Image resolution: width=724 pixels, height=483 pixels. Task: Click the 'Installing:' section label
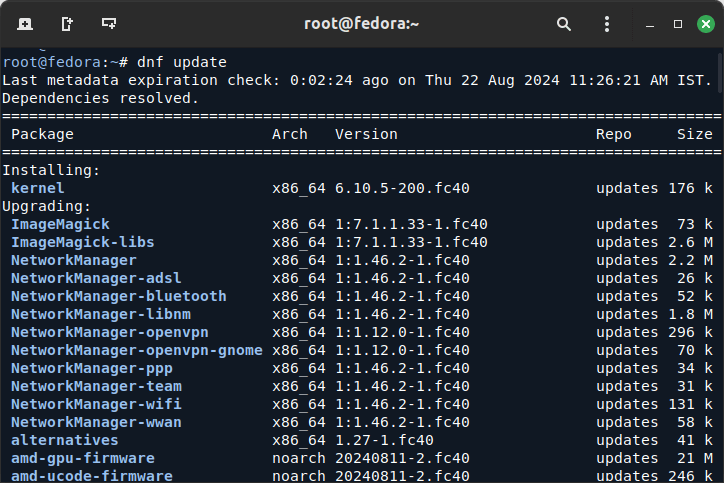tap(51, 170)
